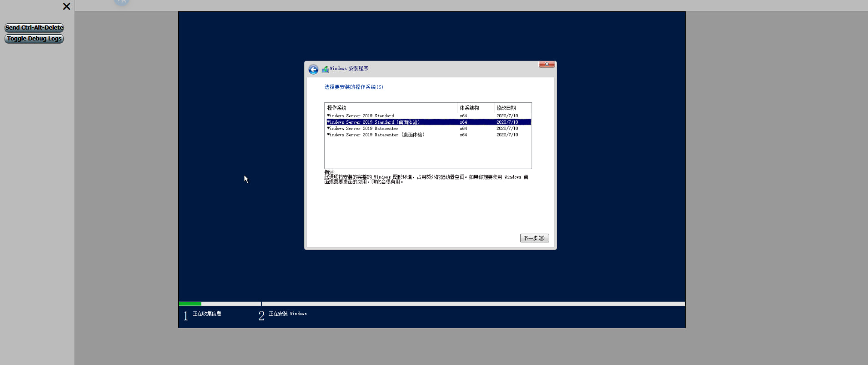
Task: Go back with the blue arrow icon
Action: pos(313,69)
